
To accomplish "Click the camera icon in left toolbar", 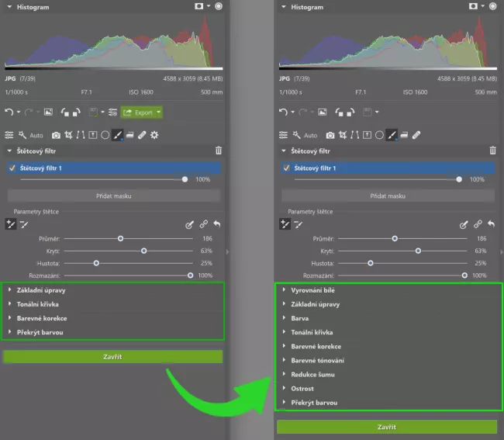I will (57, 135).
